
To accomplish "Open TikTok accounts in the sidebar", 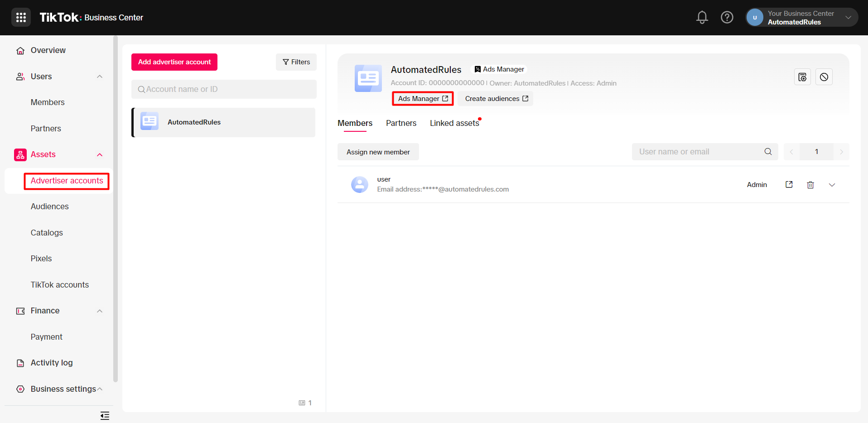I will (60, 285).
